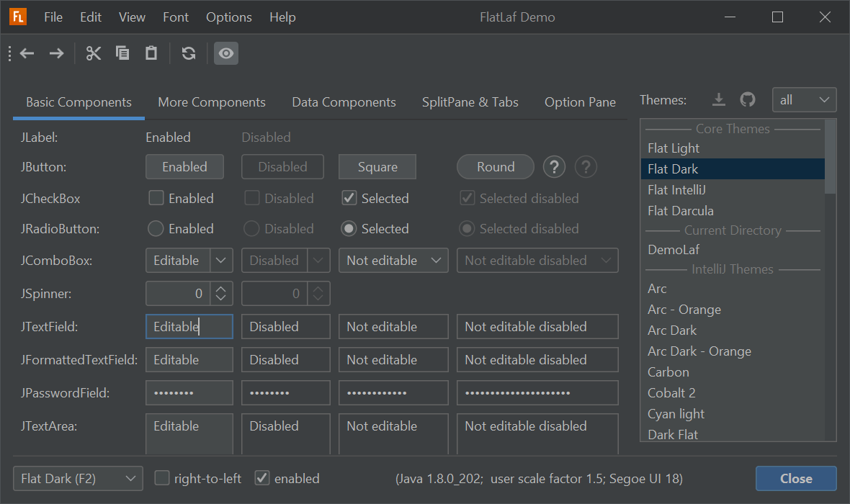
Task: Click the Close button
Action: pos(796,478)
